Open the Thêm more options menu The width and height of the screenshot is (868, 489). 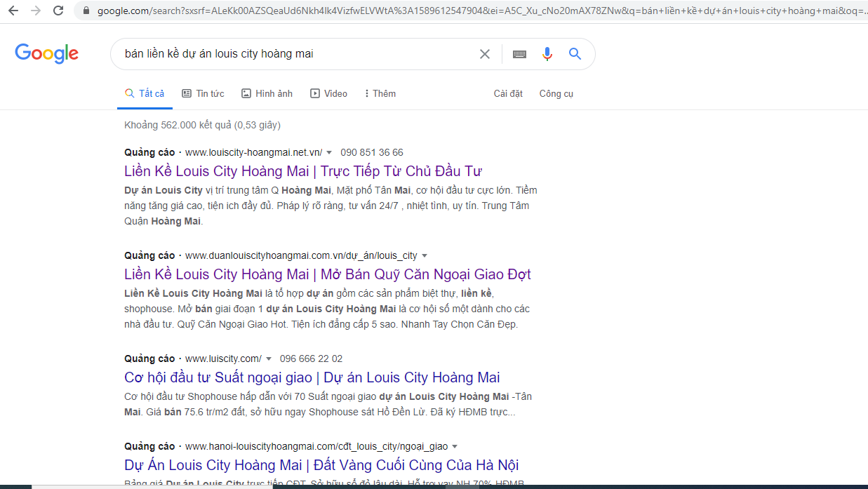[x=380, y=93]
